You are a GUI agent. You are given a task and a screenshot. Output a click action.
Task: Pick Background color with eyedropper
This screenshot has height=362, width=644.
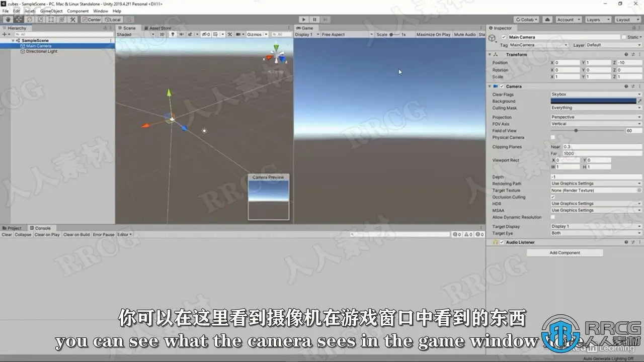[639, 101]
